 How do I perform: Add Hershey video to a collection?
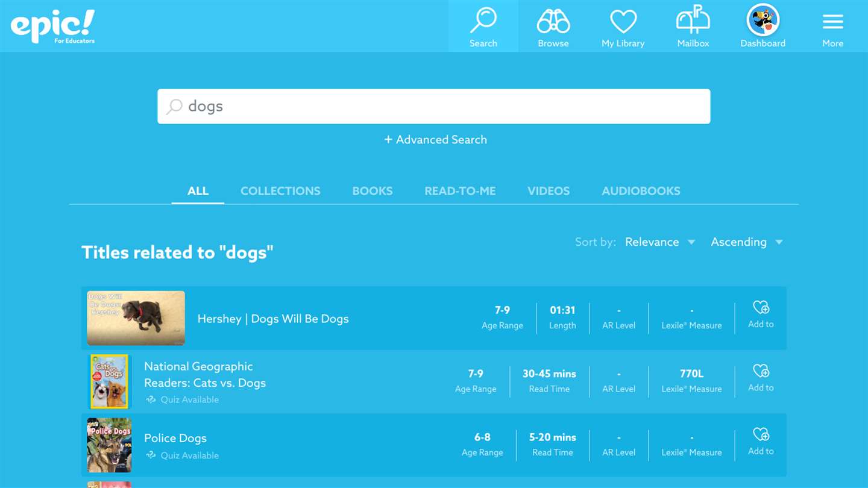click(x=761, y=315)
